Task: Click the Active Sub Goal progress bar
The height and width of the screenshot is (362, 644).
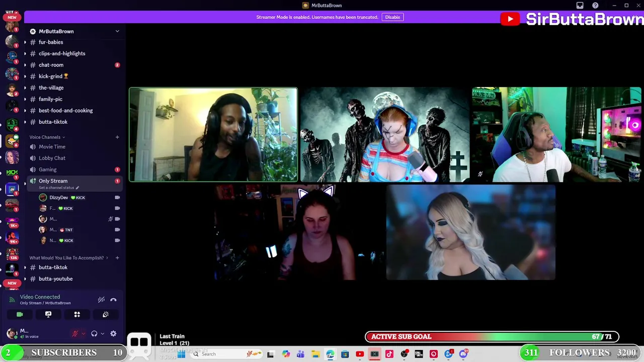Action: (492, 337)
